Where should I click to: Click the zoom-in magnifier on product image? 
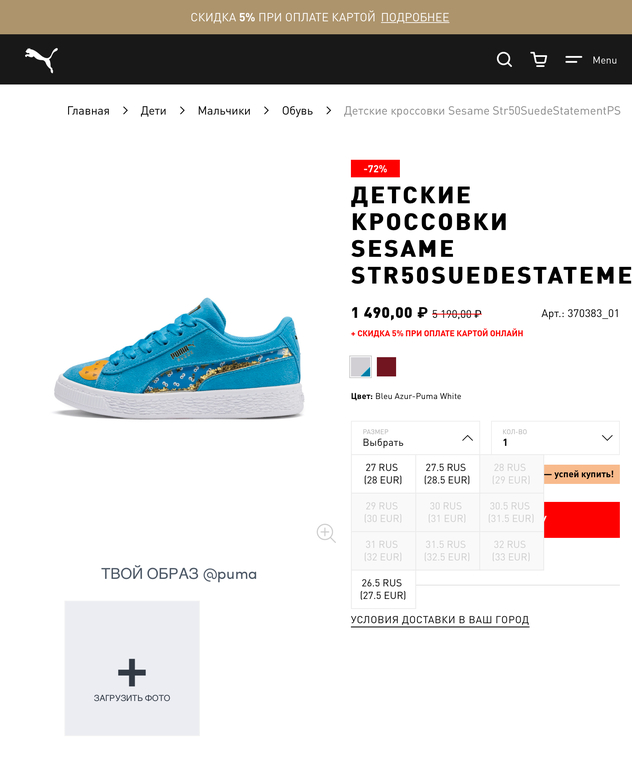326,533
